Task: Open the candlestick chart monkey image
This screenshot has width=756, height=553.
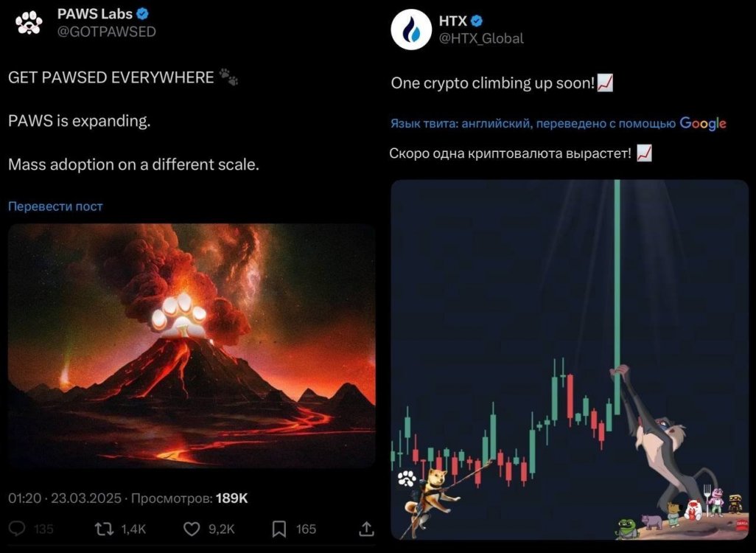Action: tap(570, 360)
